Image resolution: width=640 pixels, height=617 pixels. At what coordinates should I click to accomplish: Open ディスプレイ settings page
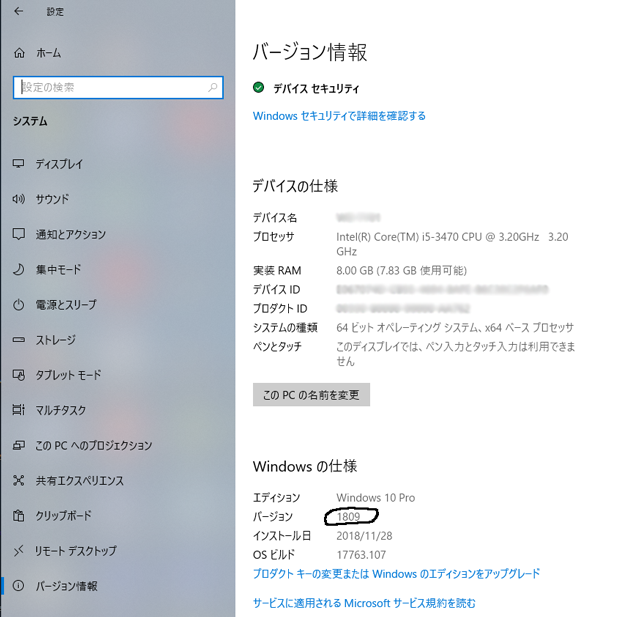point(59,164)
